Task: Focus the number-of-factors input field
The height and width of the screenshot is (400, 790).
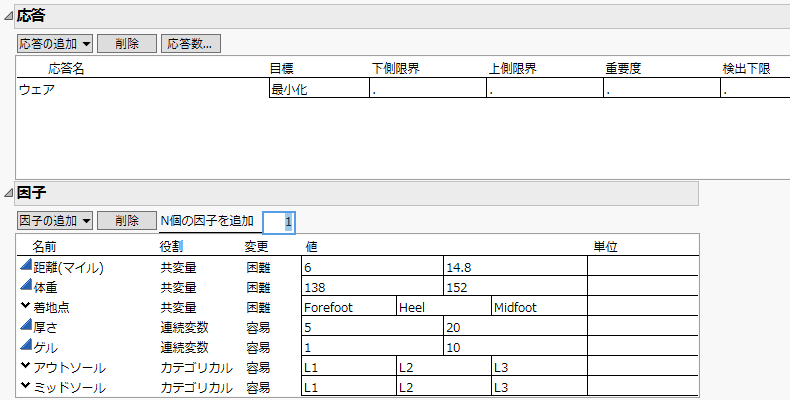Action: click(x=279, y=222)
